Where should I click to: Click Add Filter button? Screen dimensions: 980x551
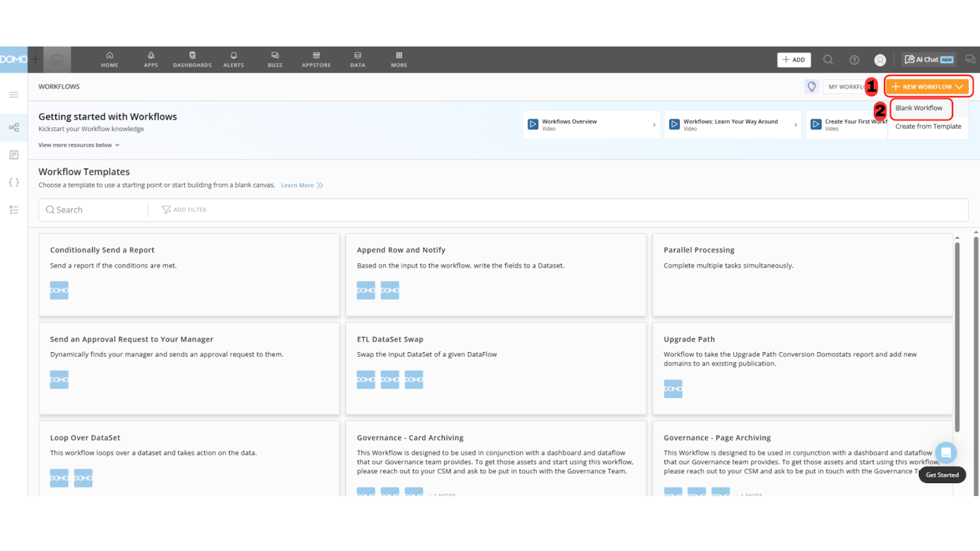coord(184,209)
